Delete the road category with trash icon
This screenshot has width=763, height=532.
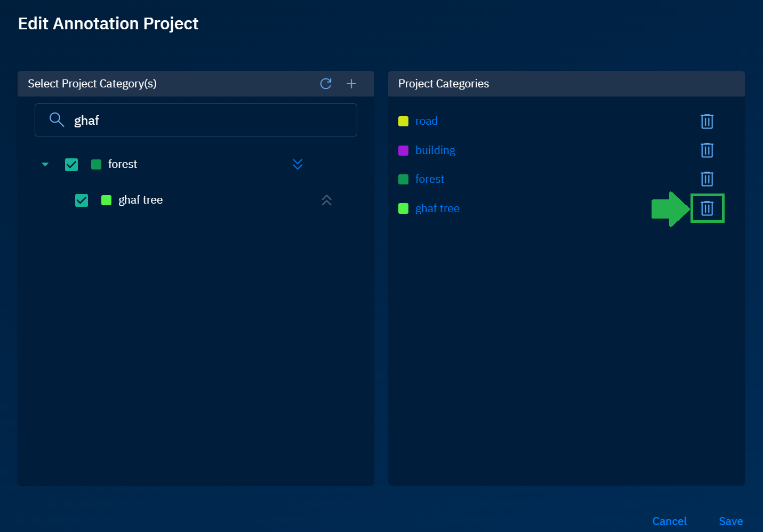pyautogui.click(x=706, y=122)
